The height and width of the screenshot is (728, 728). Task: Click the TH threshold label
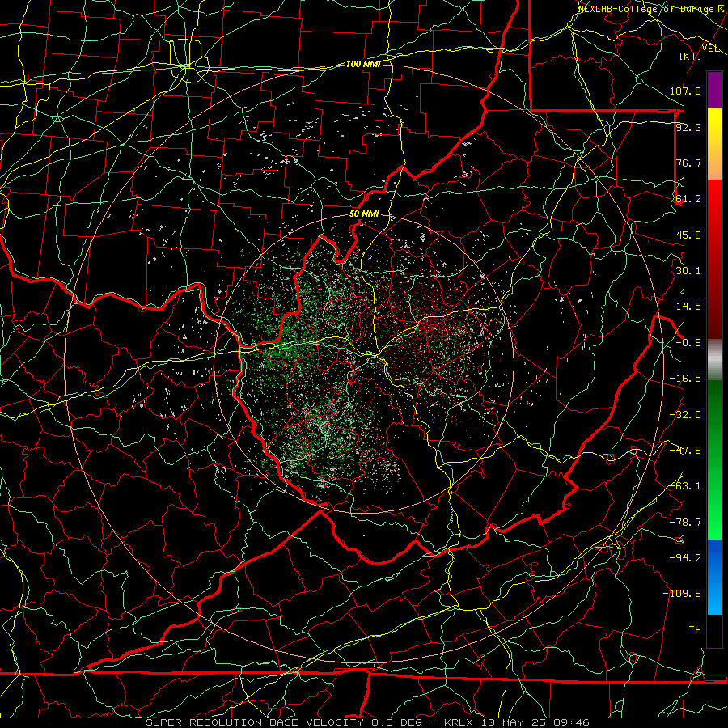pos(695,629)
